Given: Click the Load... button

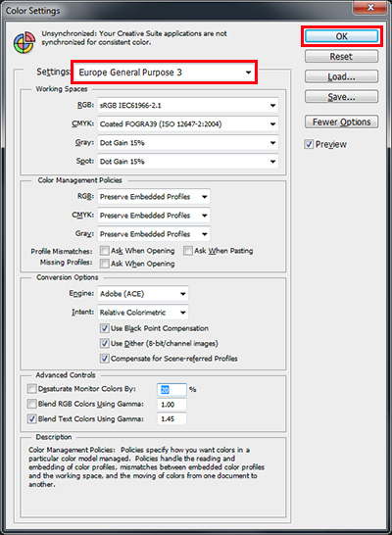Looking at the screenshot, I should click(341, 76).
